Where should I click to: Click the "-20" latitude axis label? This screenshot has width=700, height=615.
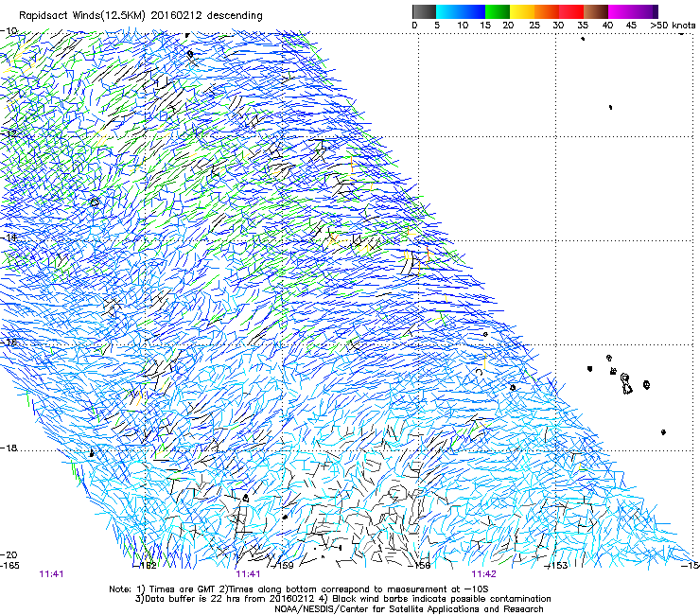9,555
